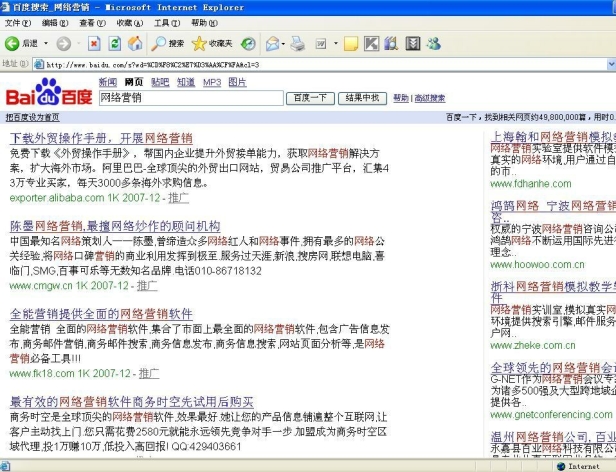Open sidebar ad 上海翰和网络营销模拟
This screenshot has width=616, height=472.
pos(553,136)
